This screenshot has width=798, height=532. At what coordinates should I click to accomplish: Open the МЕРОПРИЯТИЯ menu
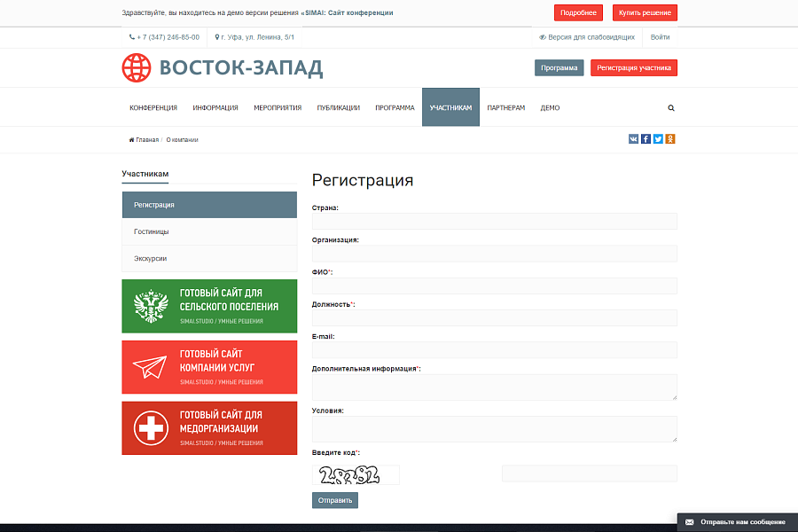277,106
